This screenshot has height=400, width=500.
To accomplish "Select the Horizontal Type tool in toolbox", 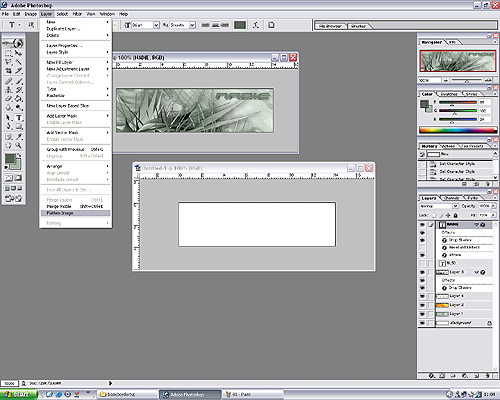I will point(19,118).
